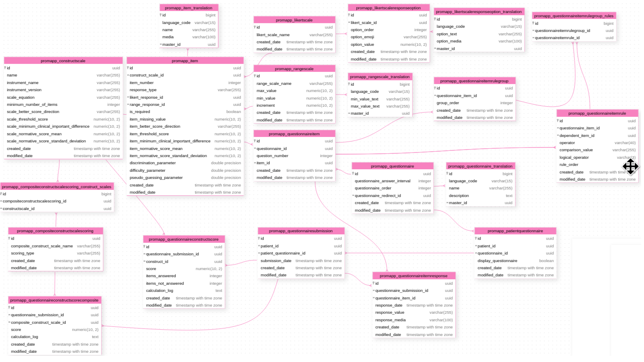Select promapp_questionnaireitemresponse table title

pyautogui.click(x=414, y=276)
